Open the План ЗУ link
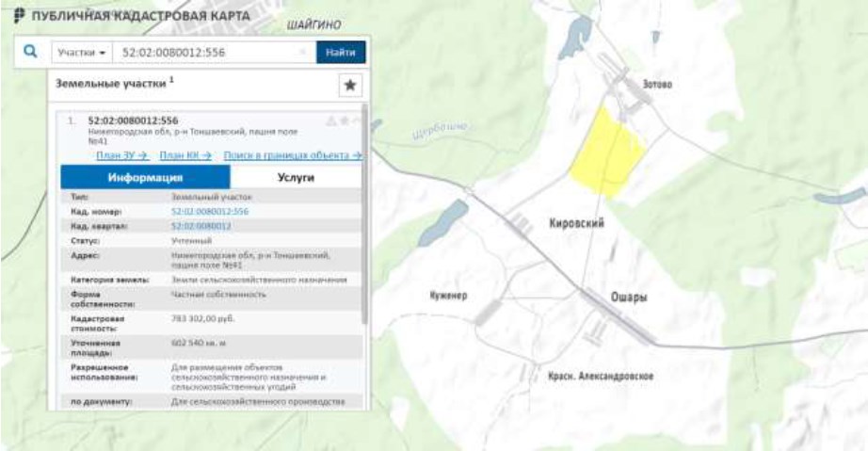 click(x=122, y=155)
